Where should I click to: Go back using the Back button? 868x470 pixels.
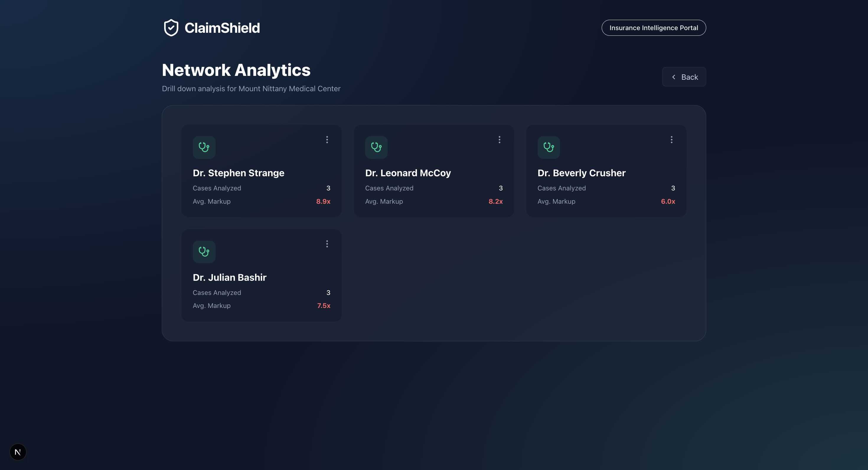[x=684, y=77]
